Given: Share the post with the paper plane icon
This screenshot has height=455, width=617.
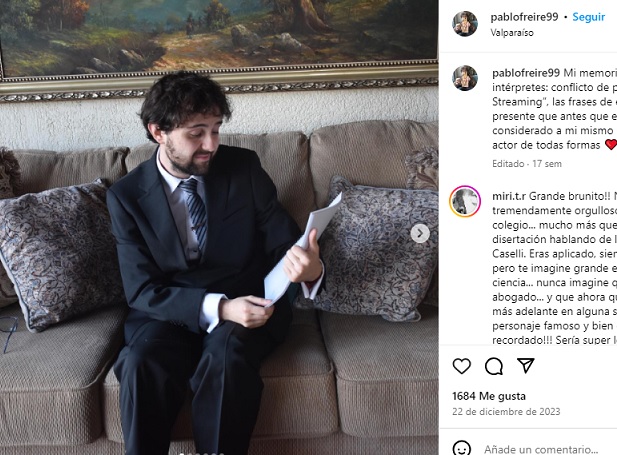Looking at the screenshot, I should [526, 366].
